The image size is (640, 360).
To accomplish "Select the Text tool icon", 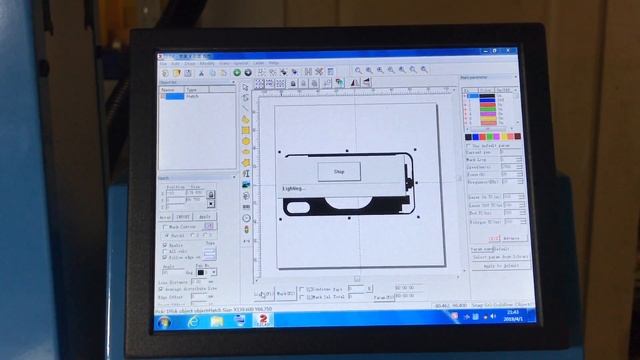I will [x=246, y=174].
